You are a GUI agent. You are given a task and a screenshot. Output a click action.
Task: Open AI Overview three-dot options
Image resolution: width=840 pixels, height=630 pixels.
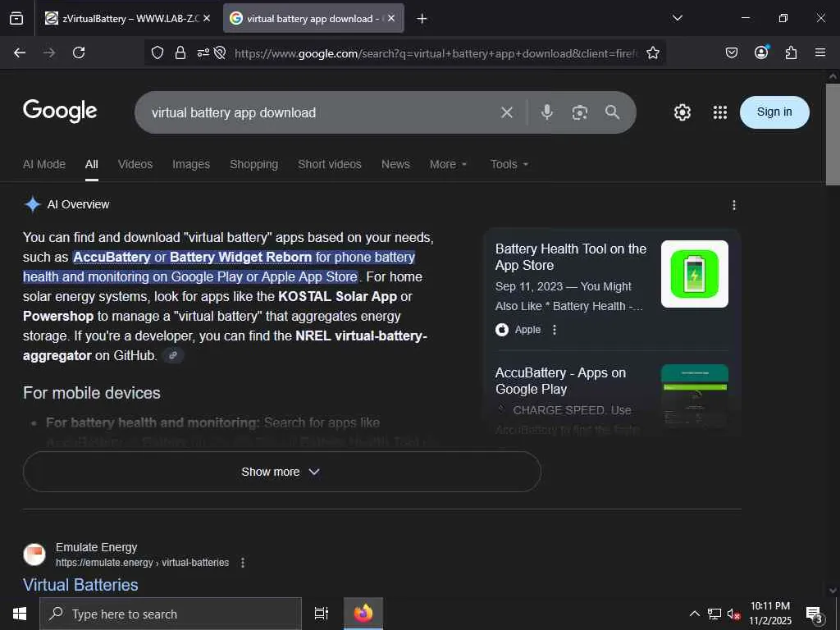pos(734,205)
